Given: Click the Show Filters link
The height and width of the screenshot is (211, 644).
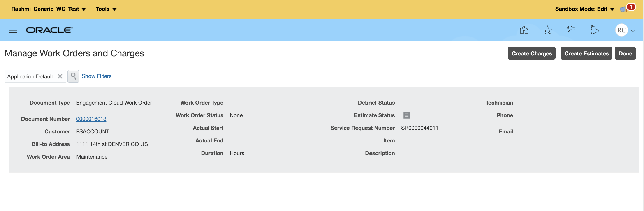Looking at the screenshot, I should pos(97,76).
